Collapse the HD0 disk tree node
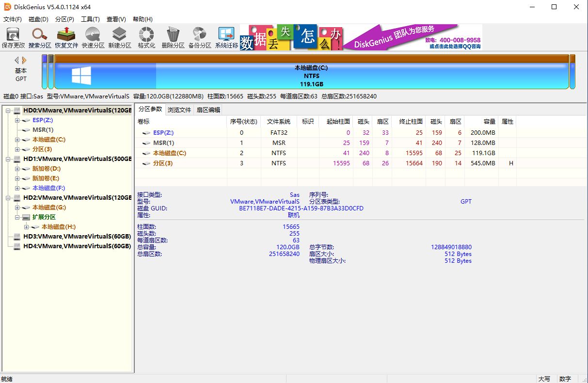Image resolution: width=588 pixels, height=383 pixels. point(8,111)
